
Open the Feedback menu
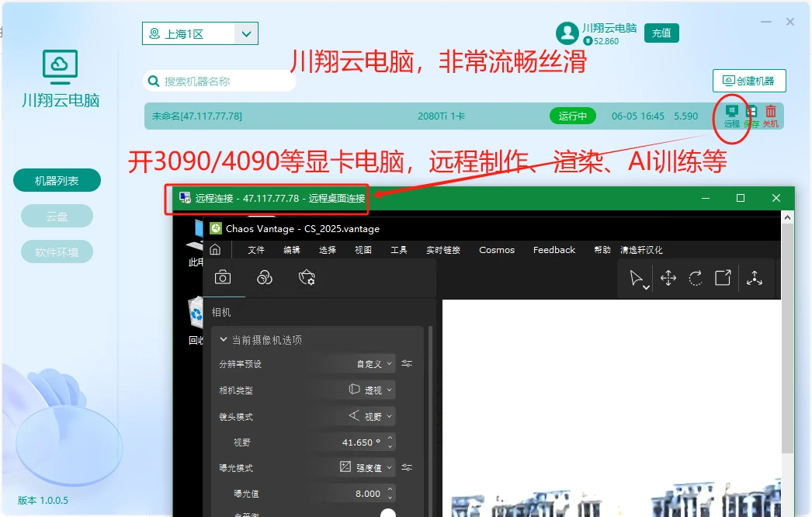554,250
